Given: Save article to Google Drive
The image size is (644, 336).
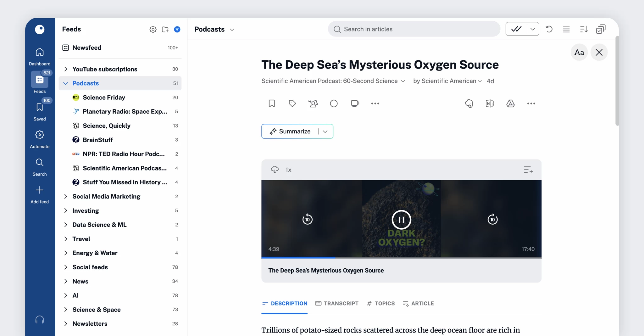Looking at the screenshot, I should coord(510,103).
